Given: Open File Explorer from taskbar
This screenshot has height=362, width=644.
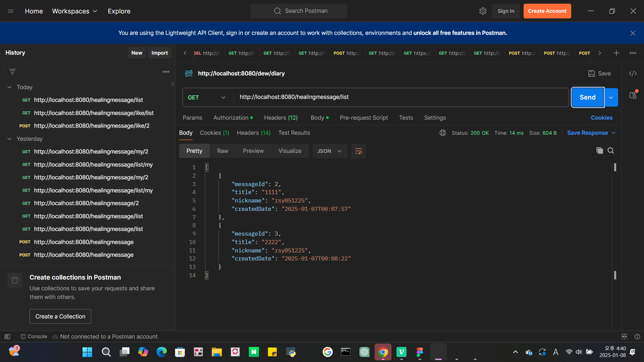Looking at the screenshot, I should pyautogui.click(x=217, y=352).
